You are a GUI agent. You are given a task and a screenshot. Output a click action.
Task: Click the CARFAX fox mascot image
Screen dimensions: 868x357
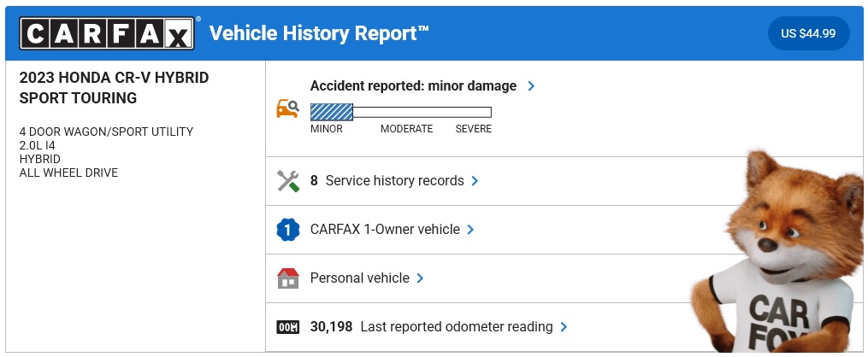777,251
